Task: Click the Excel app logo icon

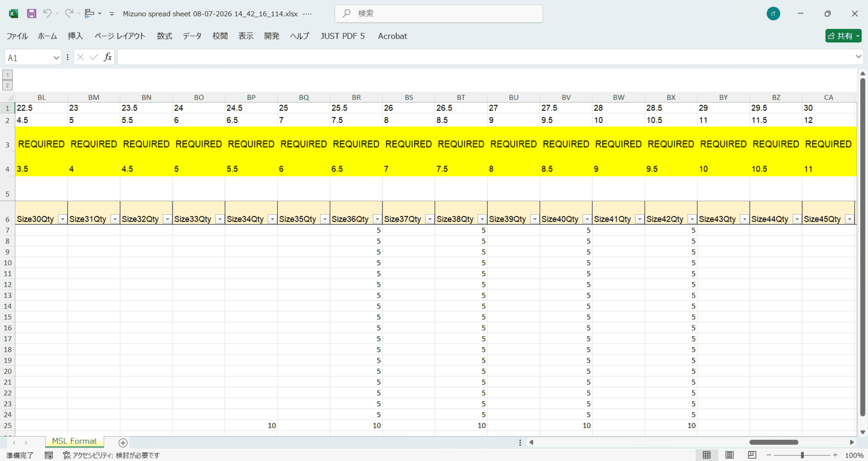Action: tap(14, 14)
